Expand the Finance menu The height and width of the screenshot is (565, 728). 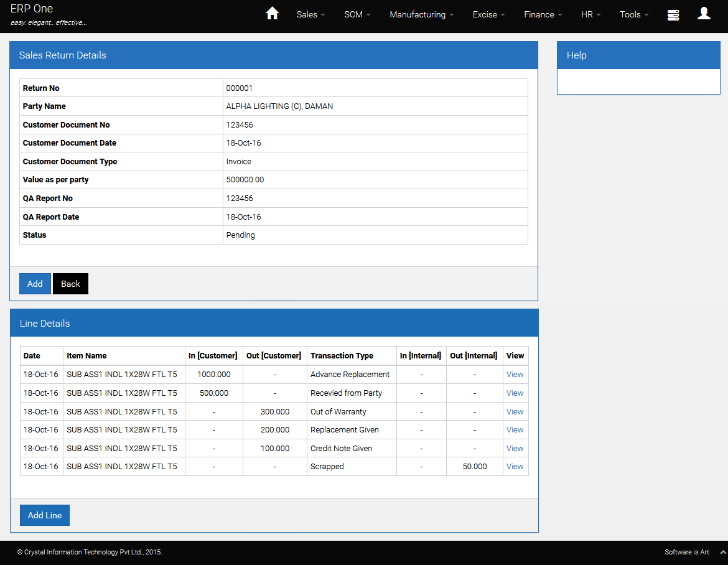tap(543, 14)
